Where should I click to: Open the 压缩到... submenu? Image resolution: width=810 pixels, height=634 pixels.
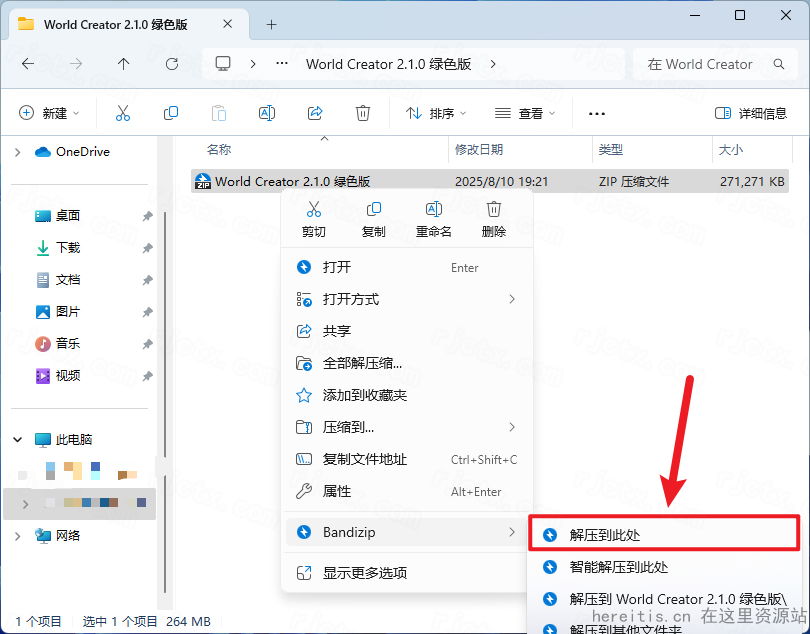[407, 427]
